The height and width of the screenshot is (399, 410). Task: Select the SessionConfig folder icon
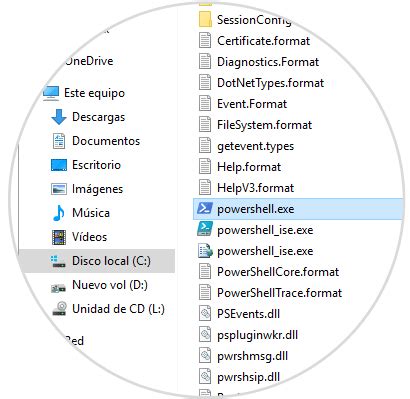click(x=205, y=20)
